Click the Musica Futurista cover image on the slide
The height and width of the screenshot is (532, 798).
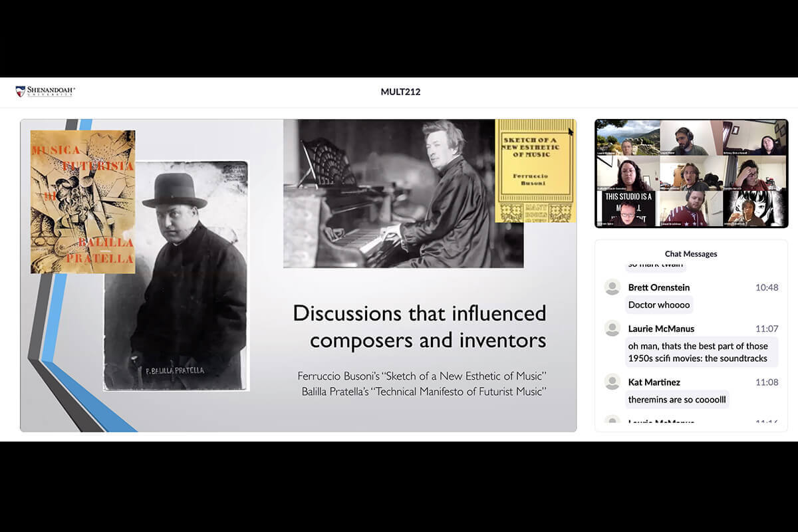pos(82,202)
